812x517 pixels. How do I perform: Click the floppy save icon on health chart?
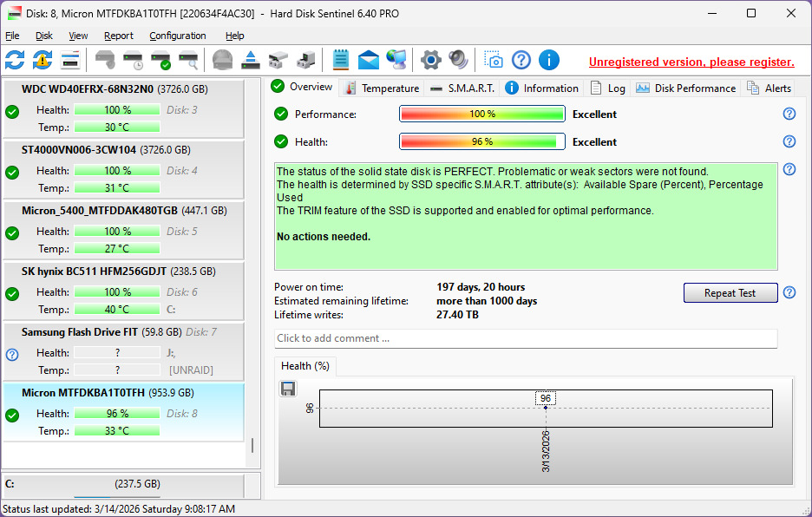pyautogui.click(x=288, y=389)
